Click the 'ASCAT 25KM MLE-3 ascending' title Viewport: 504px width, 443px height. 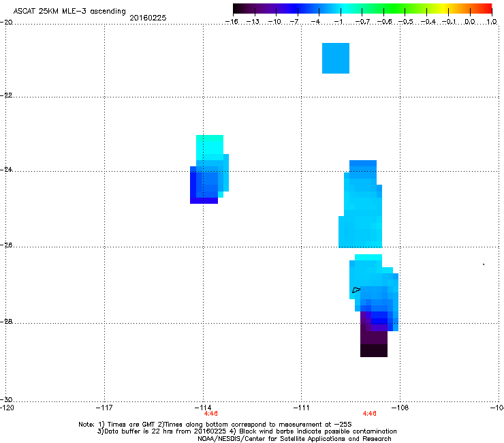pos(69,12)
